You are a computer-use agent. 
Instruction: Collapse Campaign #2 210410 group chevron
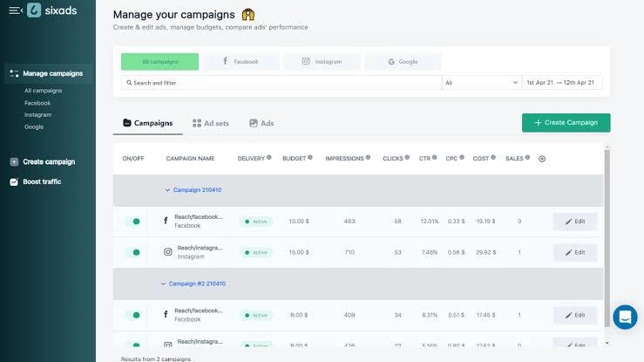pos(163,283)
